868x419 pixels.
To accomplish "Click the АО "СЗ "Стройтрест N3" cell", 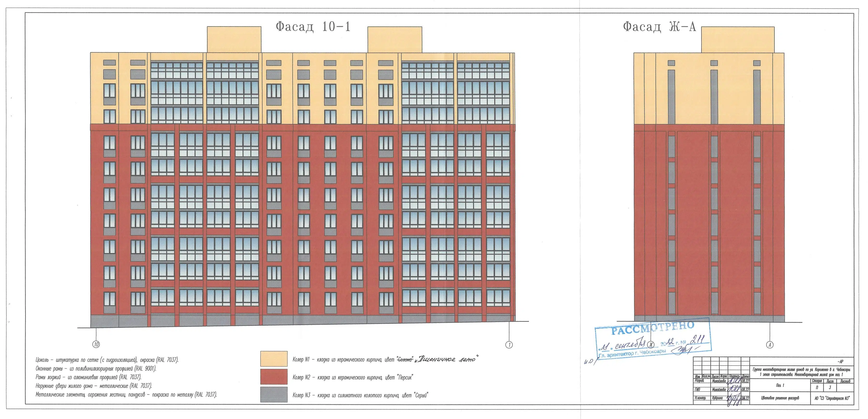I will coord(832,398).
